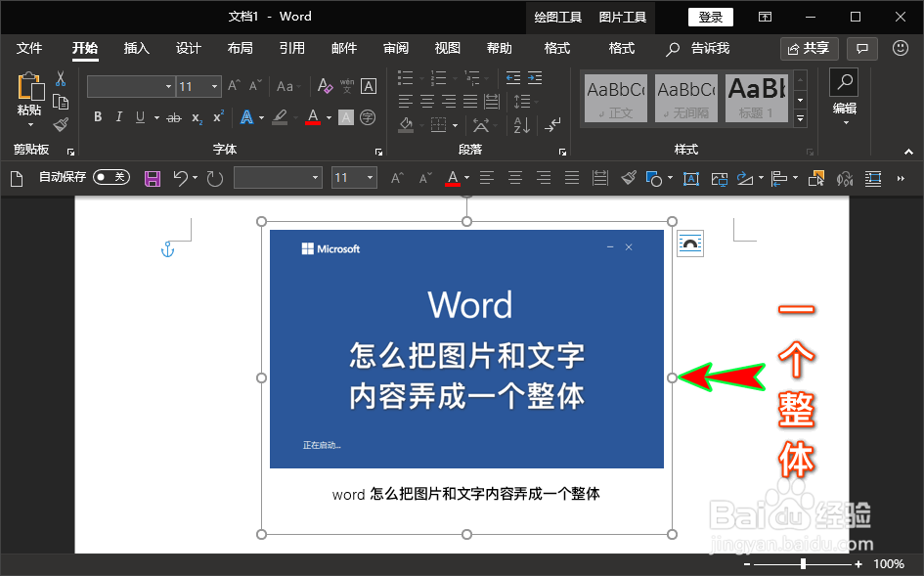Open the 段落 paragraph dialog launcher
This screenshot has width=924, height=576.
(562, 153)
